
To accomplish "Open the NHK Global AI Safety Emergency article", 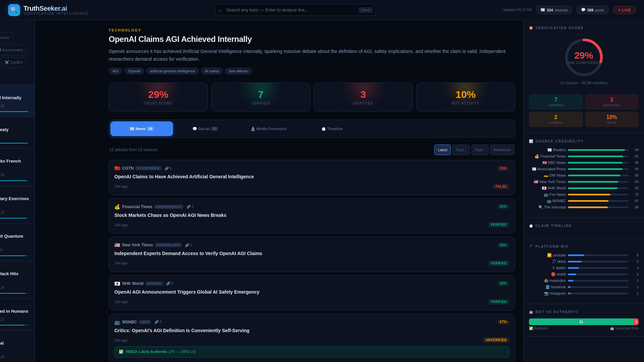I will (x=187, y=292).
